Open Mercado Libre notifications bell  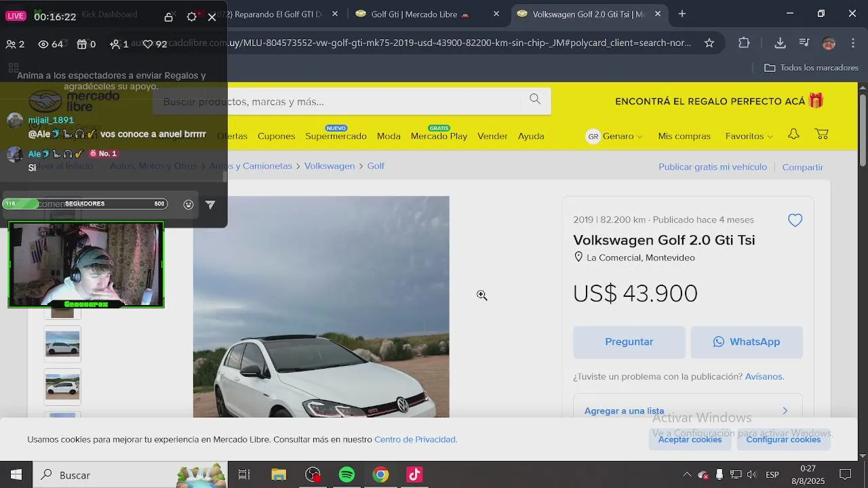tap(793, 134)
